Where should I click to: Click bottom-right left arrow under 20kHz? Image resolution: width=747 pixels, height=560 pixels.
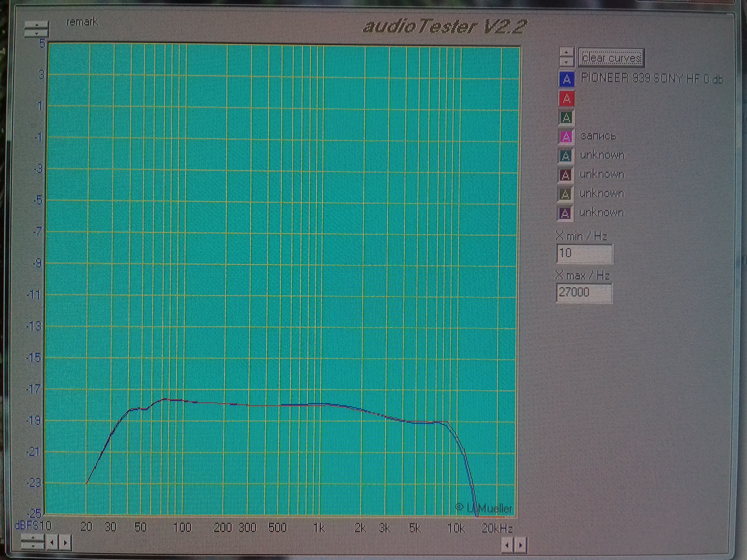point(507,545)
